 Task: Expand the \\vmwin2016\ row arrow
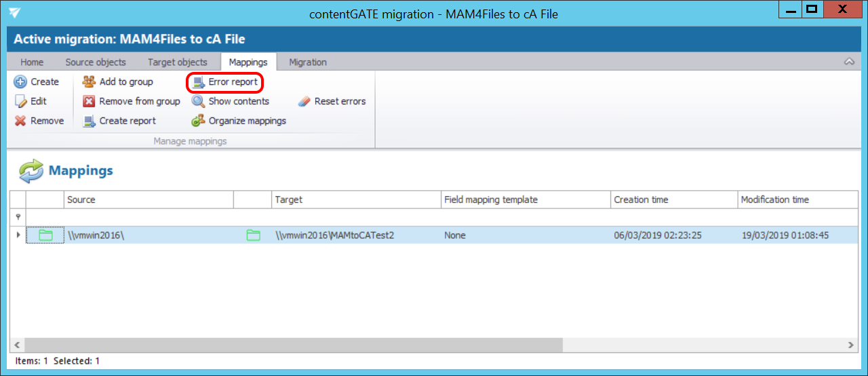pos(18,235)
